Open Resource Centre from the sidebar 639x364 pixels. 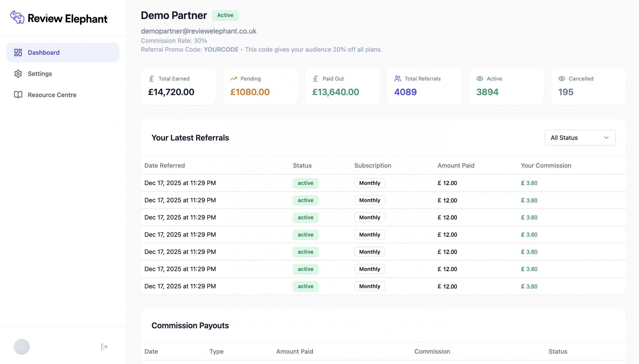[52, 95]
